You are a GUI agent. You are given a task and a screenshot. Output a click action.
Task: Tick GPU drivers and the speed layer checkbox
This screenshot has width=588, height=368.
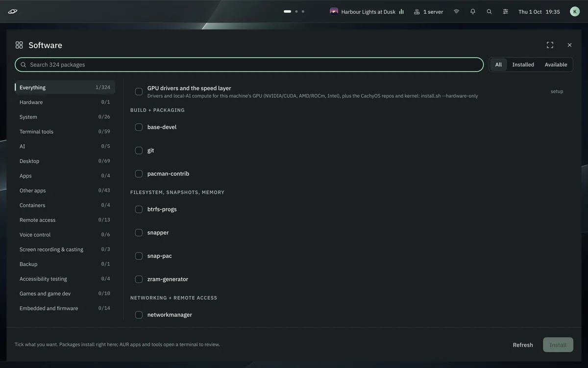coord(139,92)
